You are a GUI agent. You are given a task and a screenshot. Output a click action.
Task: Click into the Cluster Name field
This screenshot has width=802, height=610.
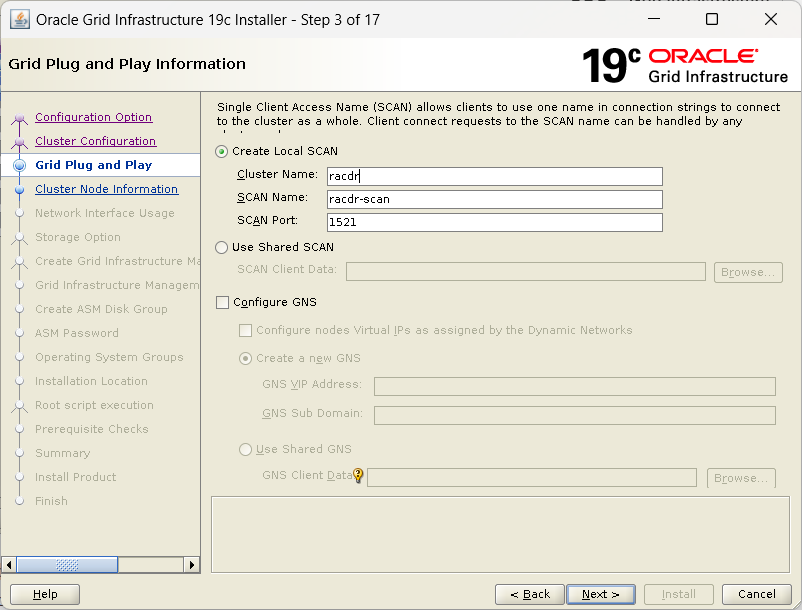pos(495,176)
